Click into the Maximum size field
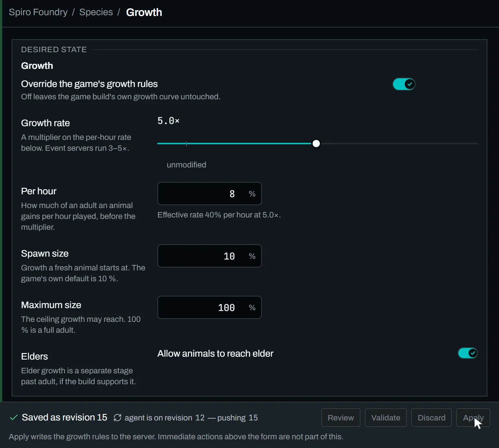This screenshot has width=499, height=448. (210, 307)
